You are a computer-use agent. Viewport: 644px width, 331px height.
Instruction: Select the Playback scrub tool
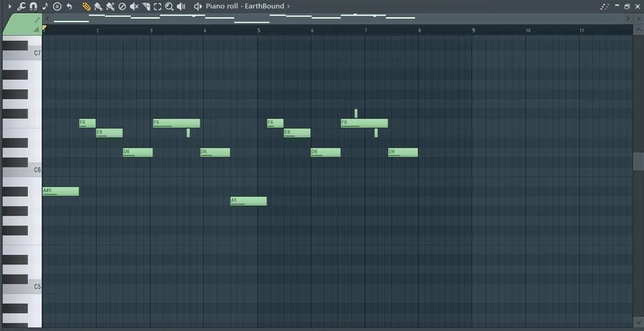[181, 6]
